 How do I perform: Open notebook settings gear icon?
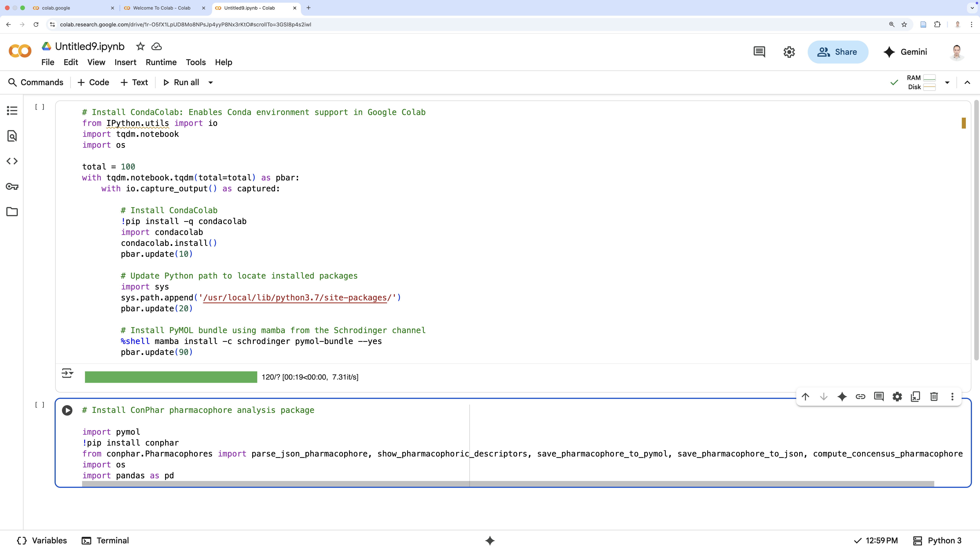(x=789, y=52)
